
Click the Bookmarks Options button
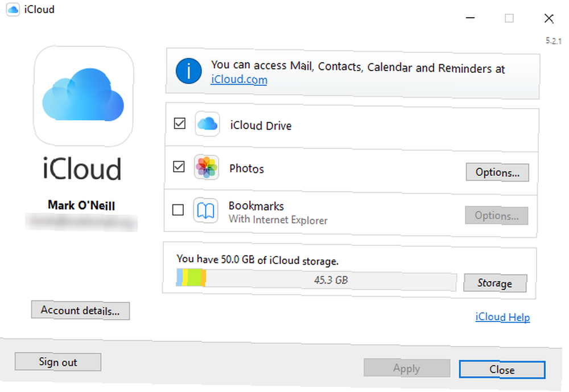point(496,216)
